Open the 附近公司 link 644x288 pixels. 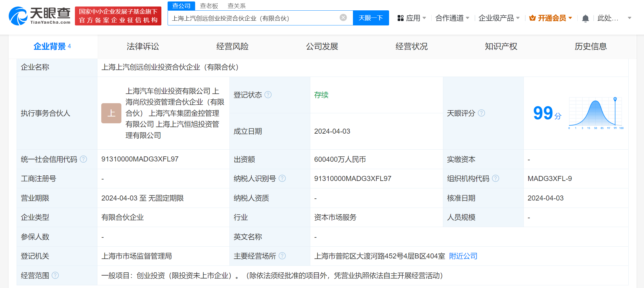(x=463, y=256)
